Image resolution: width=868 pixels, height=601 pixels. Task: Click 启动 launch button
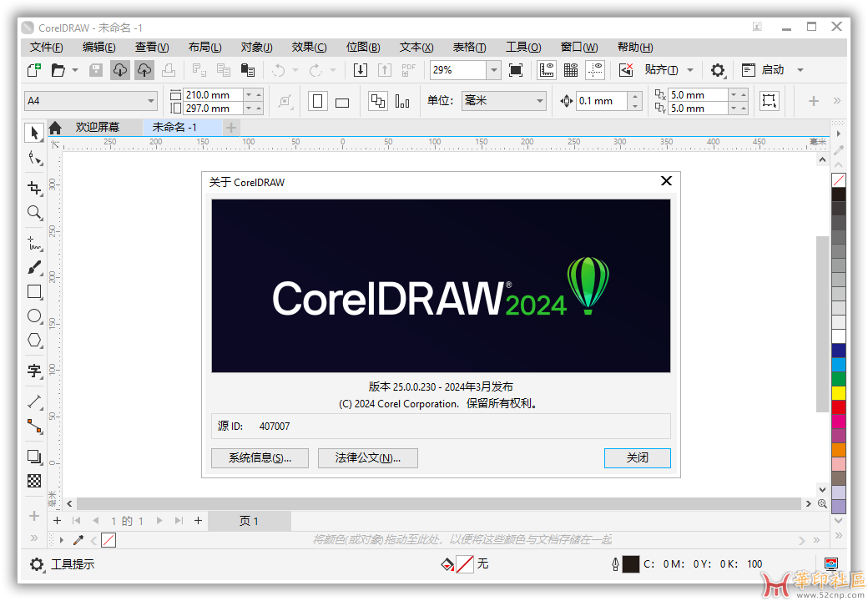tap(764, 70)
